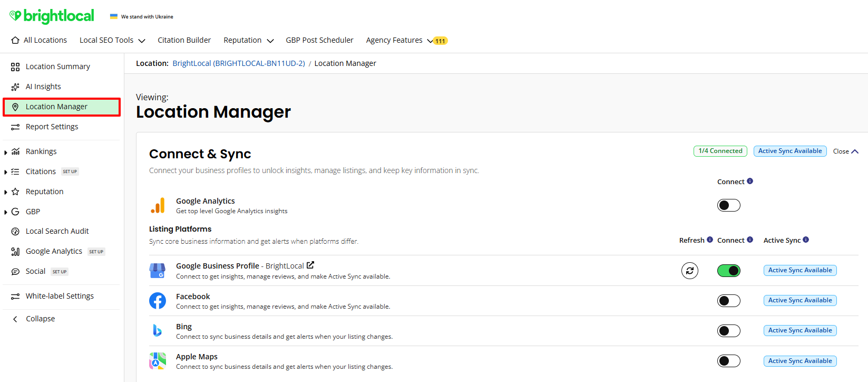Open the Agency Features dropdown
868x382 pixels.
[x=399, y=40]
